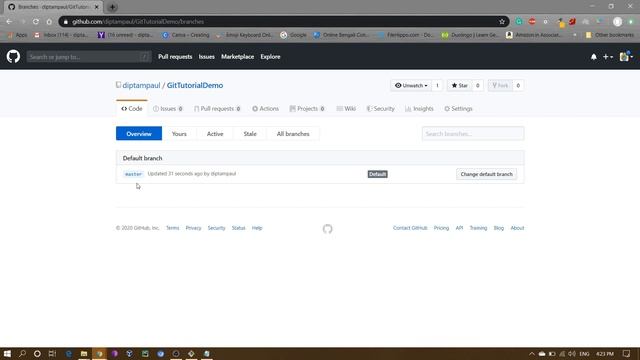
Task: Switch to repository Pull requests tab
Action: coord(218,109)
